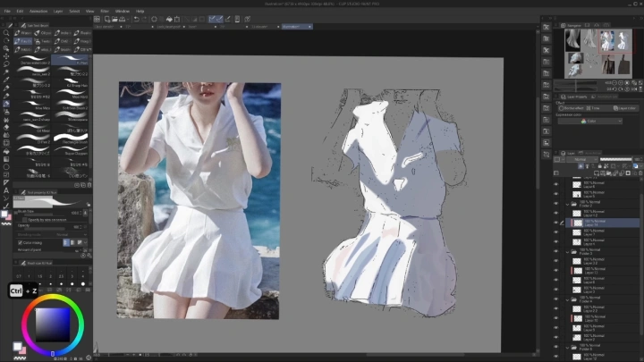Image resolution: width=644 pixels, height=362 pixels.
Task: Select the Zoom magnifier tool
Action: coord(6,33)
